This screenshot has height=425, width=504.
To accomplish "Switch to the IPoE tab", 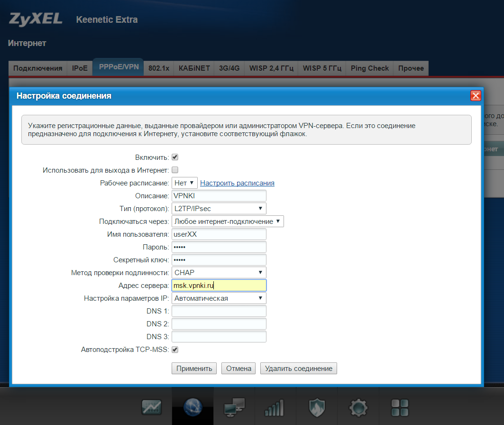I will 80,68.
